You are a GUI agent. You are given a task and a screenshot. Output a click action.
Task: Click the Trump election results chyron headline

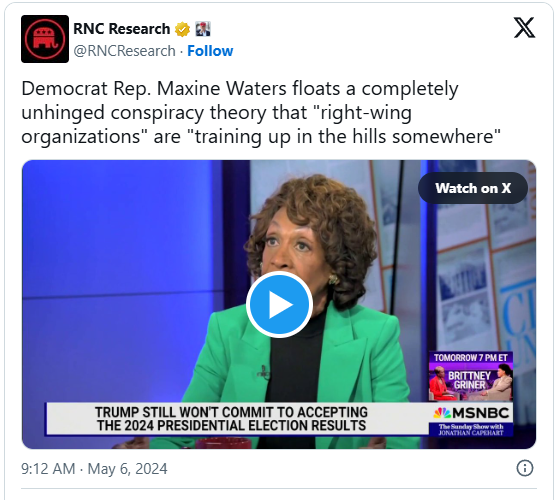point(231,419)
